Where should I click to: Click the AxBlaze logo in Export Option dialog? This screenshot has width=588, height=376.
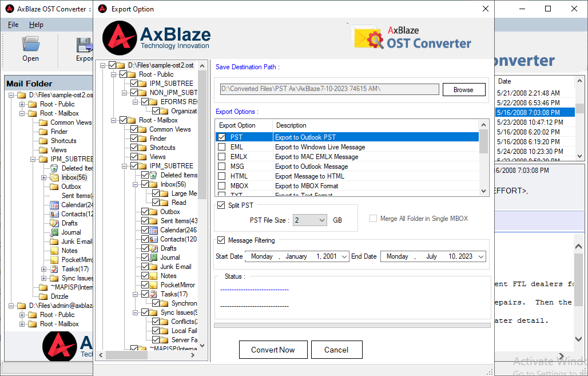(x=156, y=38)
